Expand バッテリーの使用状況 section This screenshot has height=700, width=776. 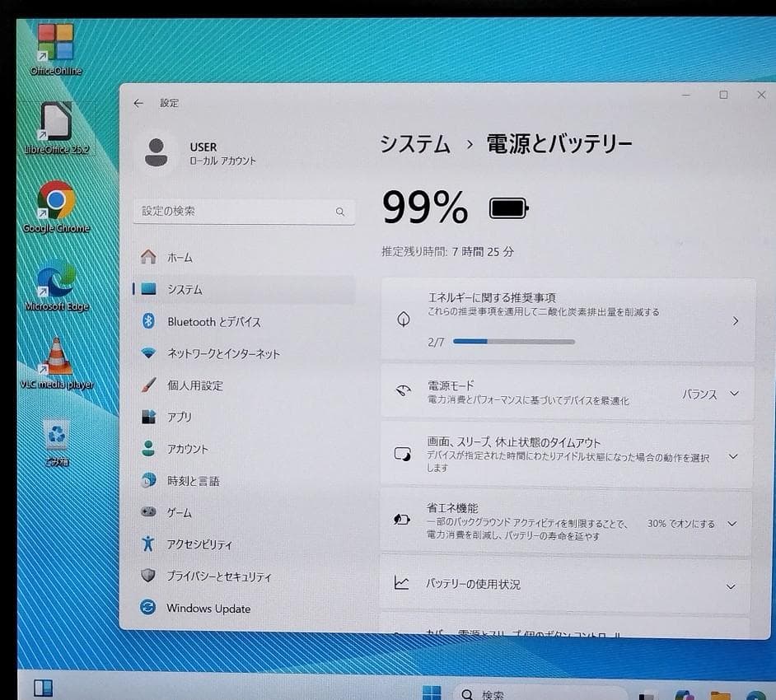click(x=730, y=584)
